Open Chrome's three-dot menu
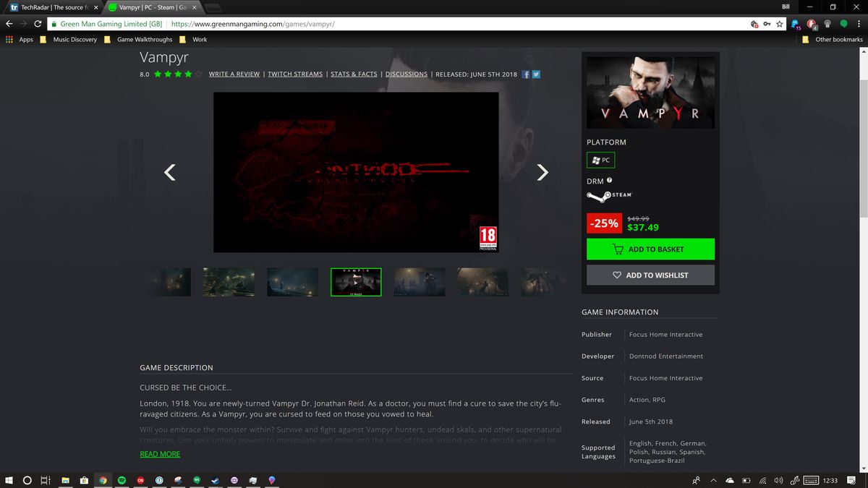868x488 pixels. pyautogui.click(x=858, y=22)
